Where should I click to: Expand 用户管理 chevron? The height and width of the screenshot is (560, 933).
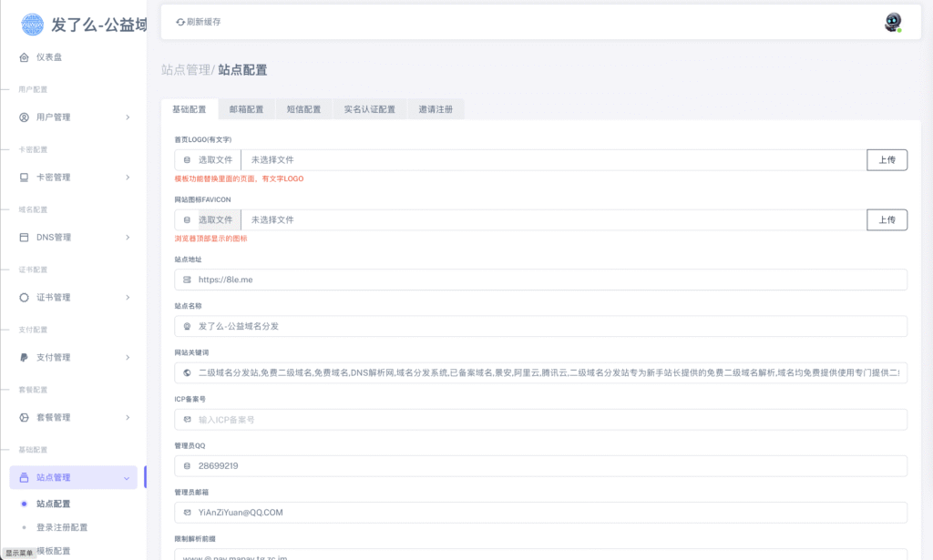[128, 117]
